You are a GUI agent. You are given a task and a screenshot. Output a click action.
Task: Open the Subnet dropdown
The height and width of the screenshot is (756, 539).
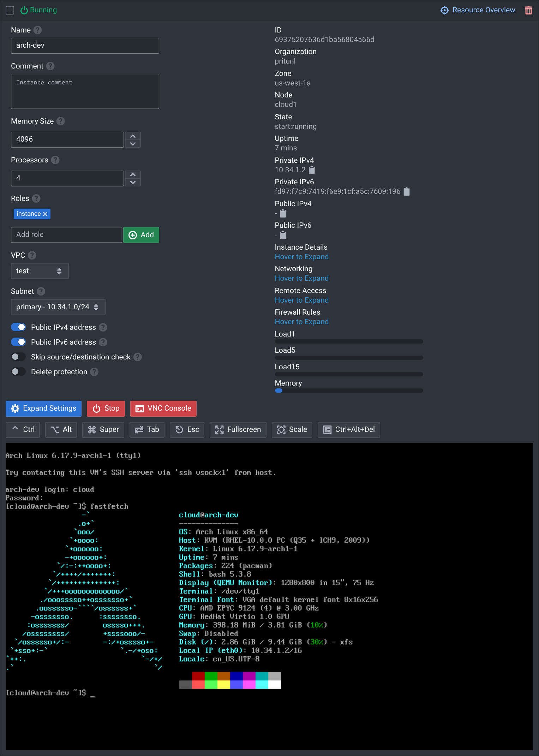[58, 307]
